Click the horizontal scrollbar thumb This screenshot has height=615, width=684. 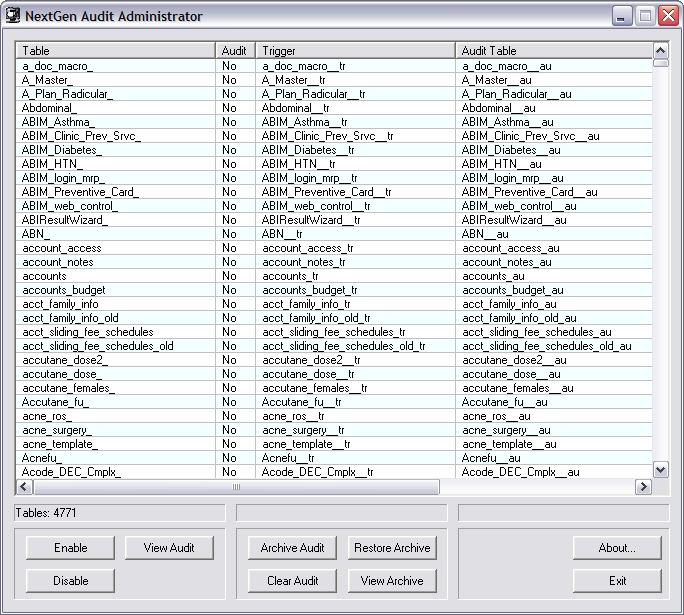[236, 486]
